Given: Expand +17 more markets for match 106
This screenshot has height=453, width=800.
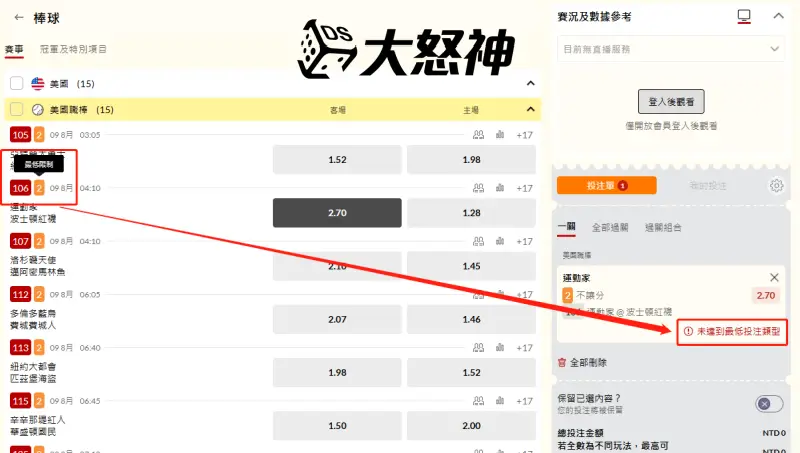Looking at the screenshot, I should pos(524,188).
